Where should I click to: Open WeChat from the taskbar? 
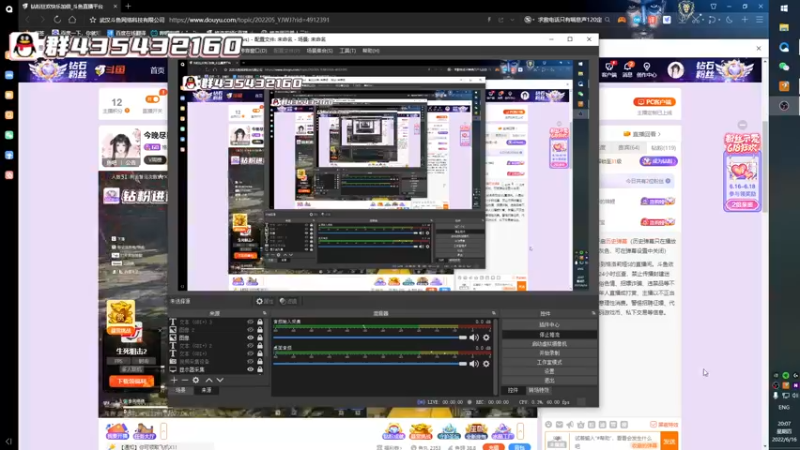click(x=784, y=67)
